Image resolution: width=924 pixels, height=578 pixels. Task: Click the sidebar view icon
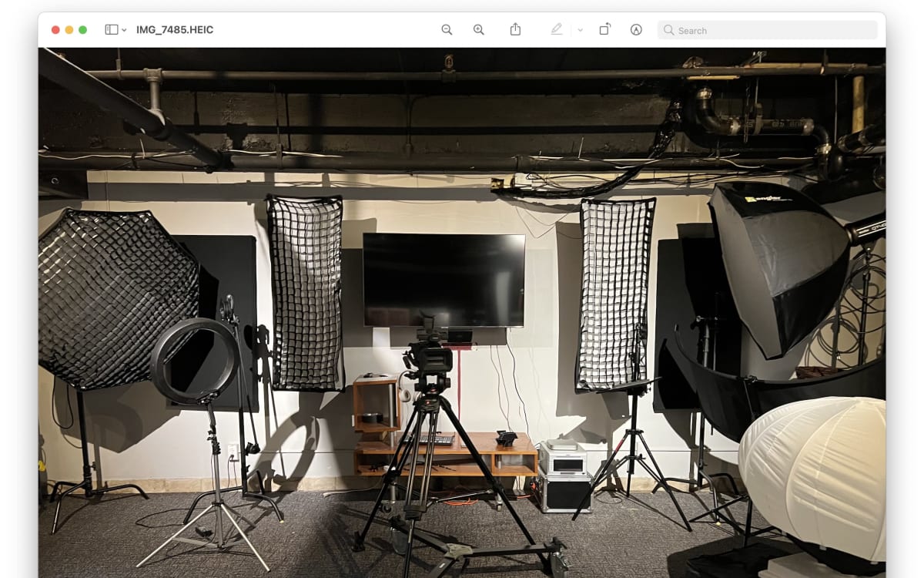click(112, 30)
